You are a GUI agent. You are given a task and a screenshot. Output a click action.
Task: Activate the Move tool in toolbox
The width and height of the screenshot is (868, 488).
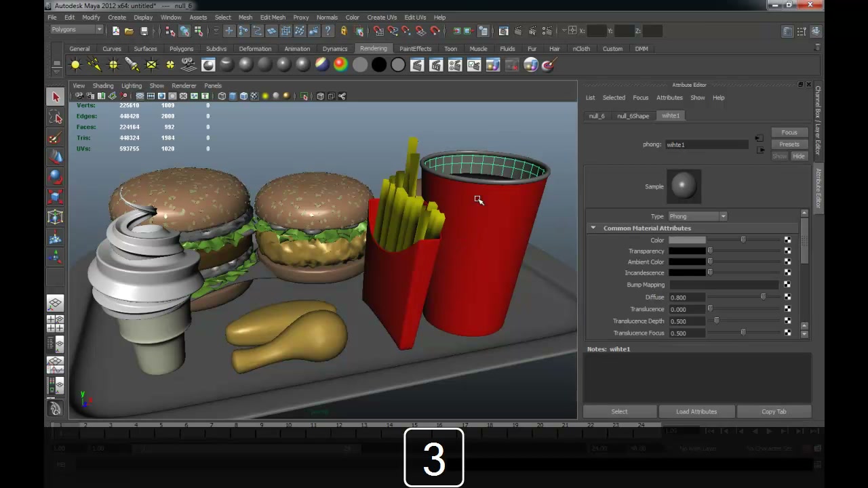pos(56,157)
